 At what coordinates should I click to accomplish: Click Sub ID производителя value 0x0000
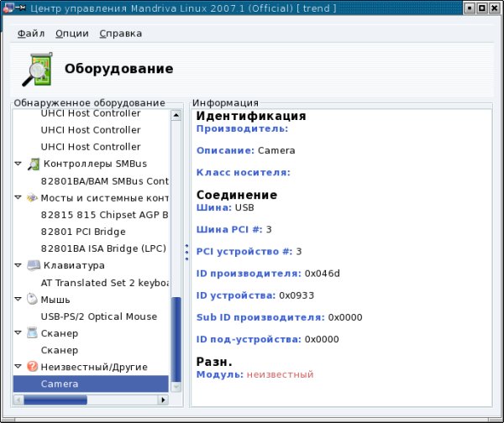[345, 317]
